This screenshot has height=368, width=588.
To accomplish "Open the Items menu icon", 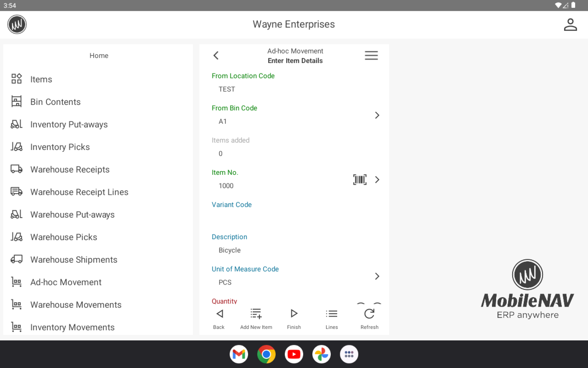I will coord(16,79).
